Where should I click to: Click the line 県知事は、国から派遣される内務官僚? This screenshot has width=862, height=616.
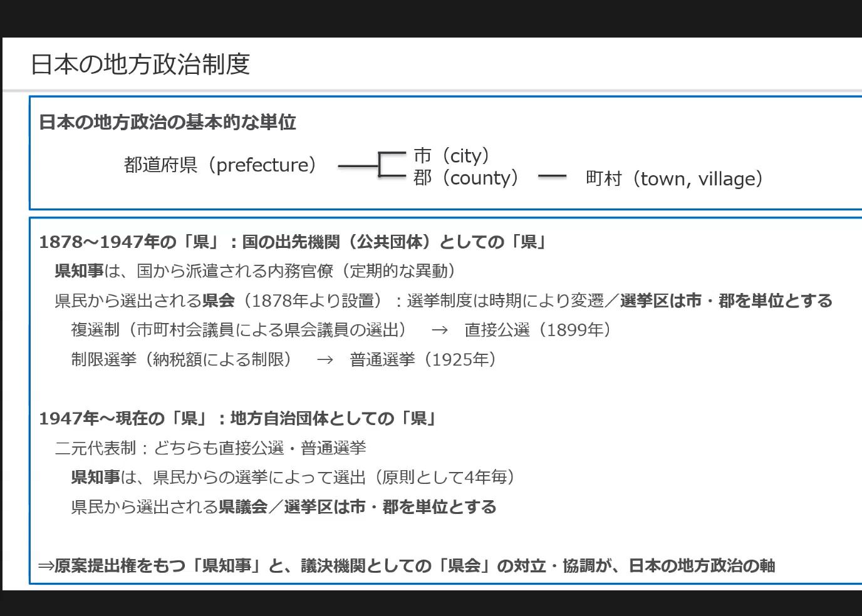coord(257,271)
